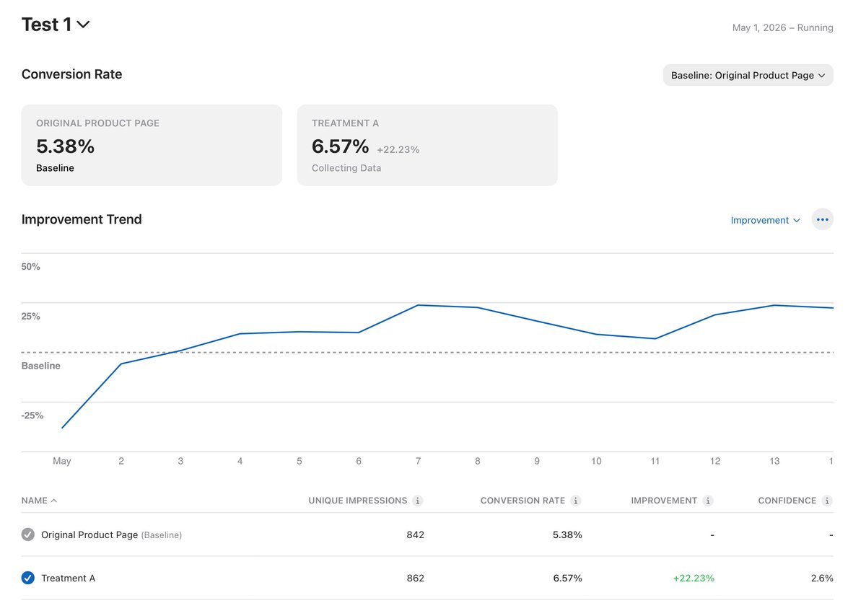
Task: Sort table by the Name column
Action: (39, 501)
